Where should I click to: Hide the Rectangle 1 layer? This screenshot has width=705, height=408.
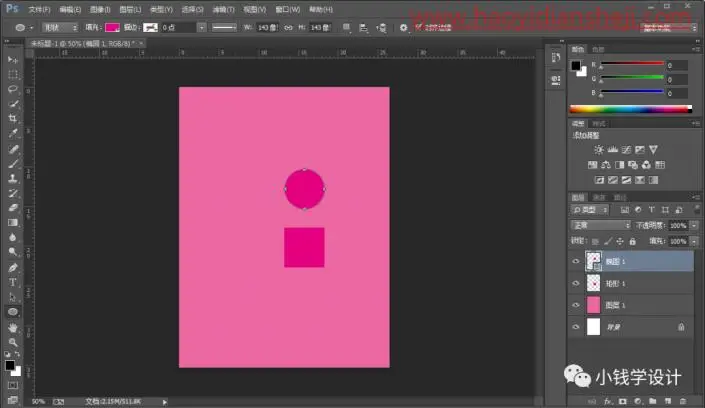(576, 283)
